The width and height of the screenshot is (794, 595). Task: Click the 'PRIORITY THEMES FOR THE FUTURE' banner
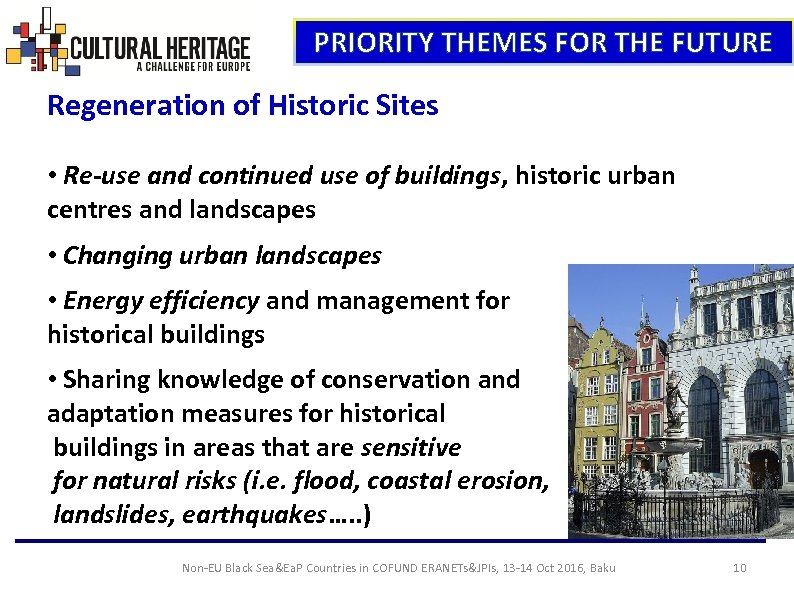pyautogui.click(x=543, y=42)
